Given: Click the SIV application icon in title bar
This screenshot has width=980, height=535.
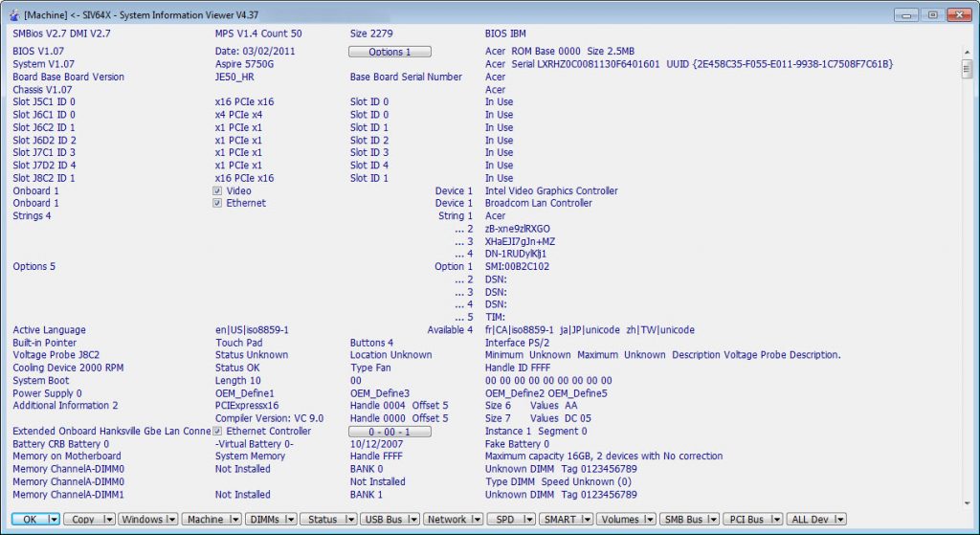Looking at the screenshot, I should (x=13, y=15).
